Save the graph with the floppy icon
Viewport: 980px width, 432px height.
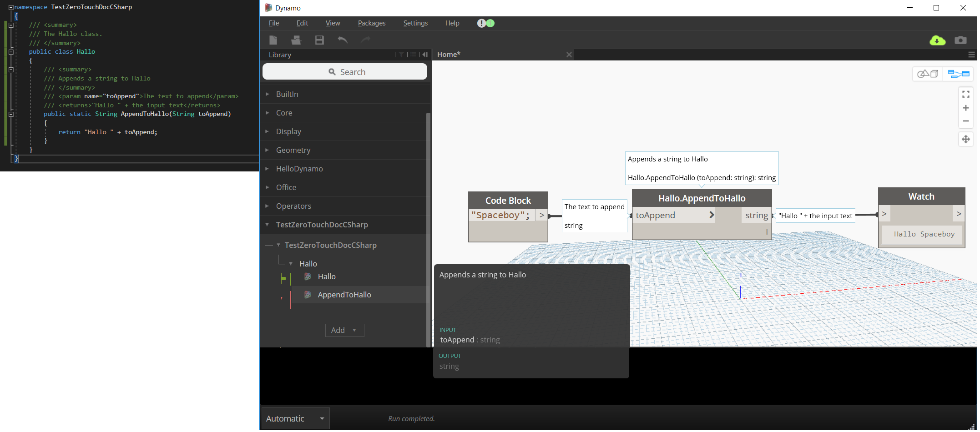pyautogui.click(x=319, y=40)
